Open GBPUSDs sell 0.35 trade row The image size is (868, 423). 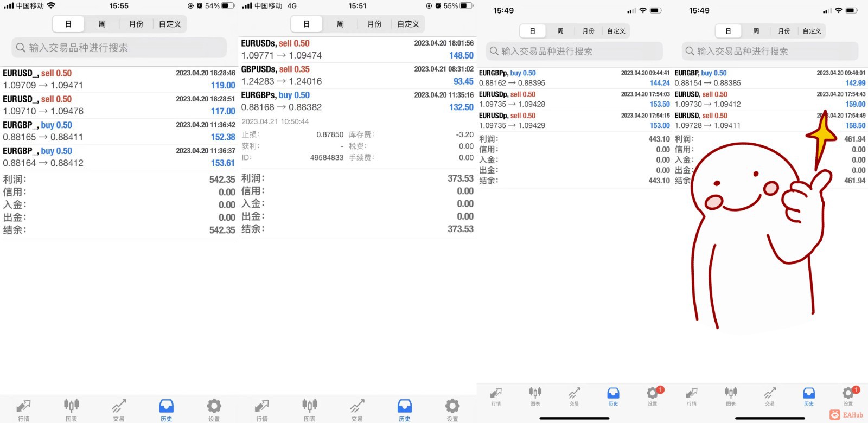click(x=358, y=75)
